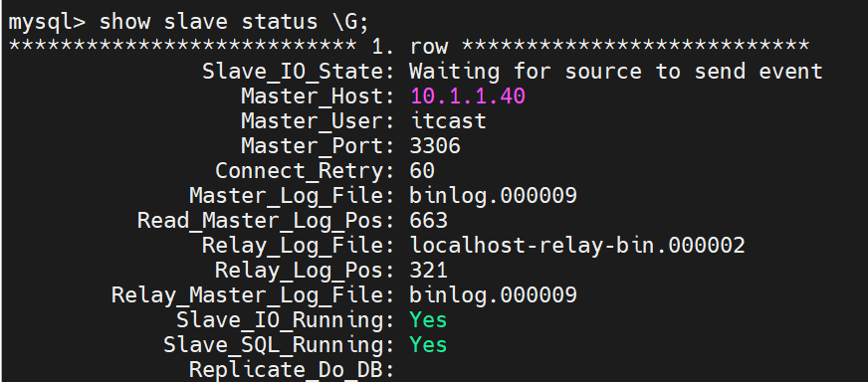
Task: Click the mysql> prompt text
Action: (48, 23)
